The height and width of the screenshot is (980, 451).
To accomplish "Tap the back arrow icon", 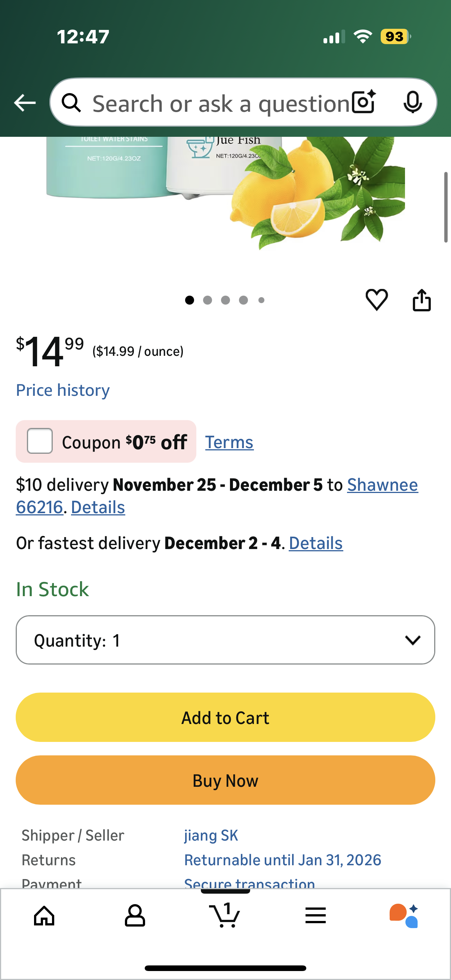I will (x=25, y=103).
